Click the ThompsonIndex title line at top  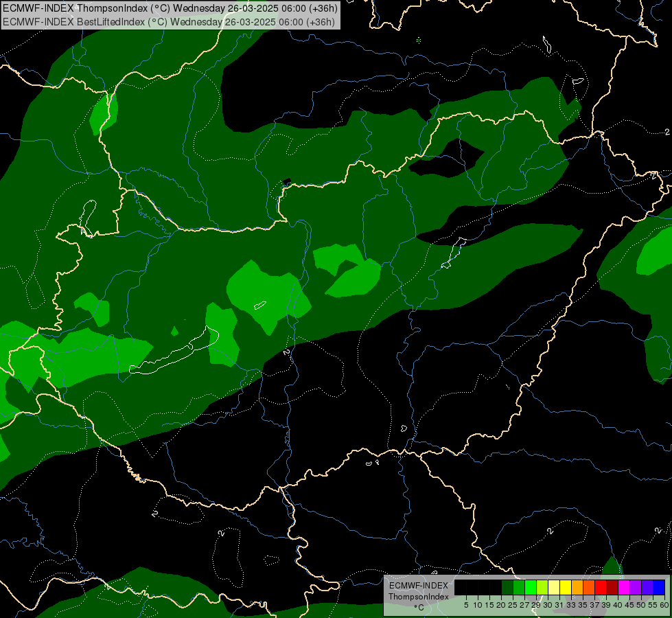[x=170, y=8]
